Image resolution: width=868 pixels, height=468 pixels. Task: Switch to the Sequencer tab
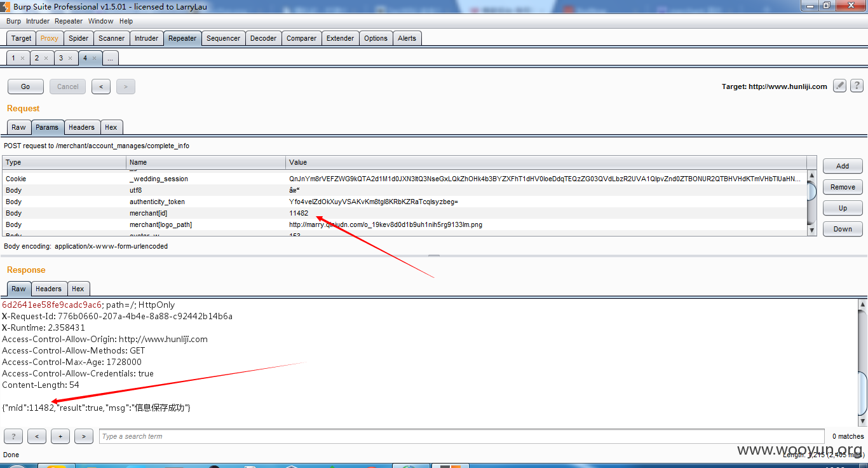(x=223, y=38)
